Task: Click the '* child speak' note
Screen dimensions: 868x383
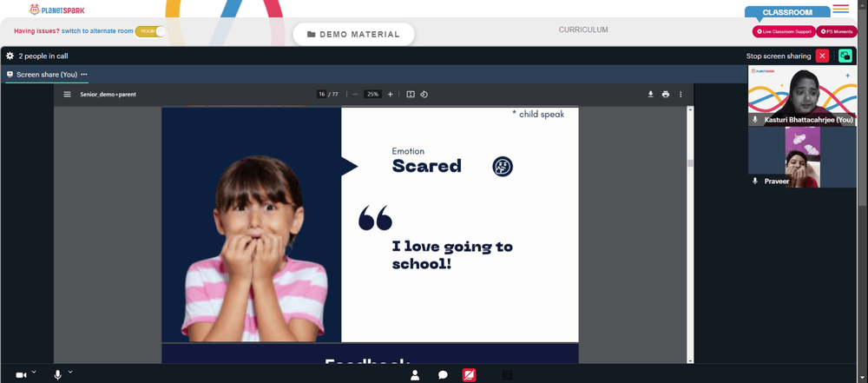Action: (x=538, y=114)
